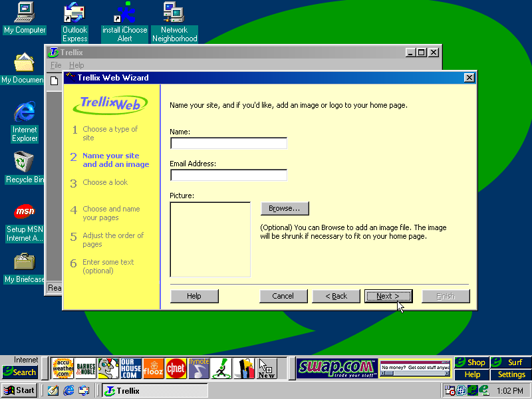Image resolution: width=532 pixels, height=399 pixels.
Task: Click the AccuWeather.com icon in the toolbar
Action: click(63, 368)
